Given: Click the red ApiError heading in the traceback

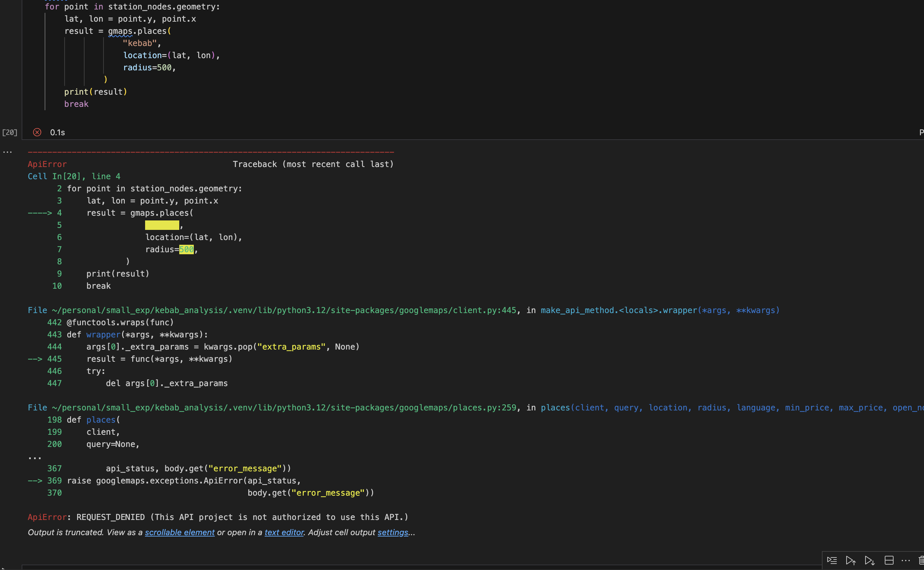Looking at the screenshot, I should pyautogui.click(x=47, y=164).
